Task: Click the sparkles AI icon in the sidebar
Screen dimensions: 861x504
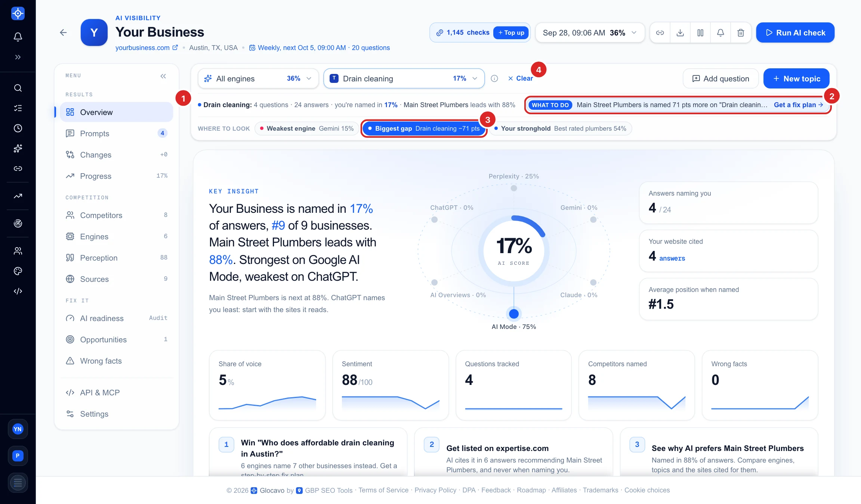Action: coord(18,149)
